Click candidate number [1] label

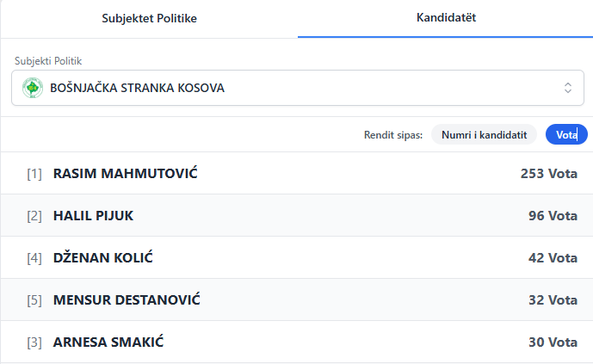click(x=34, y=174)
